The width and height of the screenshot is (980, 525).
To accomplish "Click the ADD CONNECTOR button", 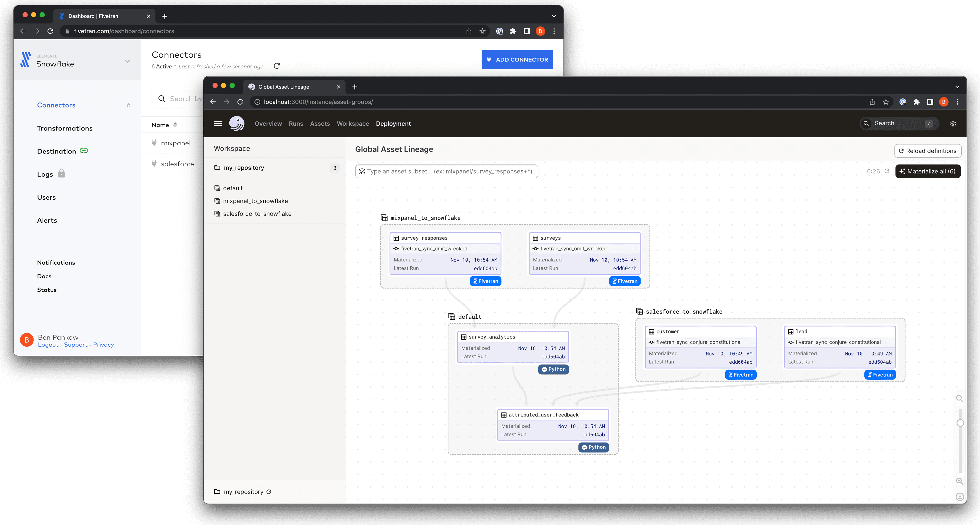I will tap(517, 59).
